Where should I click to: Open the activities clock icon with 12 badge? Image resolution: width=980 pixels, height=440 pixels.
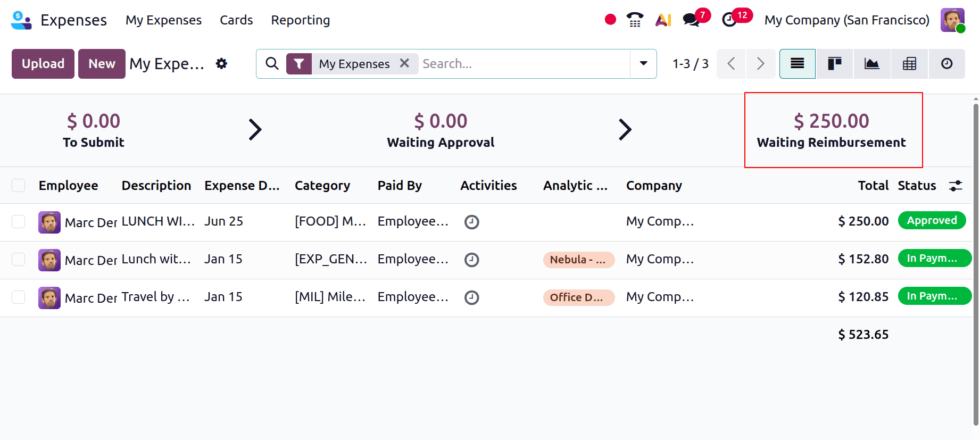click(x=729, y=20)
